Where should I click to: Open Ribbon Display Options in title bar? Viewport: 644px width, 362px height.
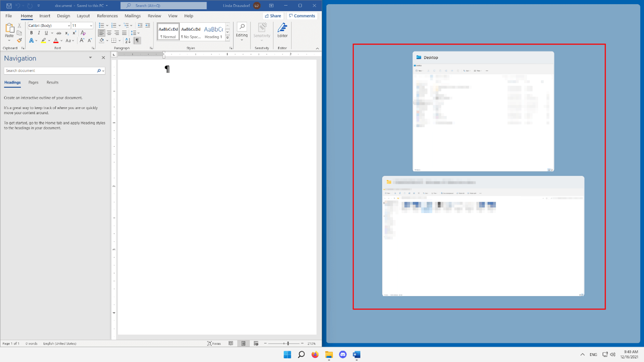pyautogui.click(x=271, y=6)
